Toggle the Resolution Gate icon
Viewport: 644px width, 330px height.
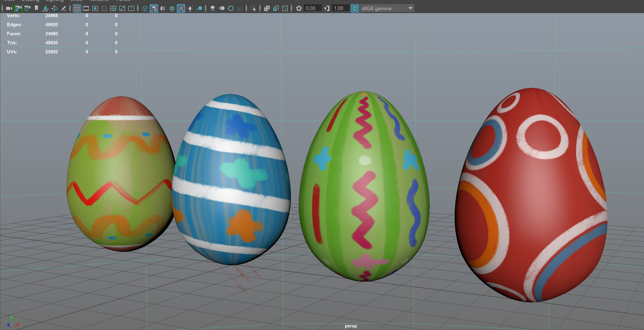pyautogui.click(x=95, y=8)
